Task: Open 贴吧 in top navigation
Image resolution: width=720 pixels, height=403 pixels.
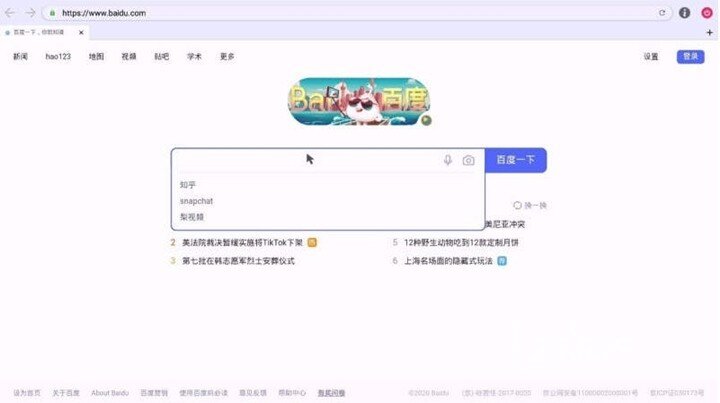Action: tap(162, 56)
